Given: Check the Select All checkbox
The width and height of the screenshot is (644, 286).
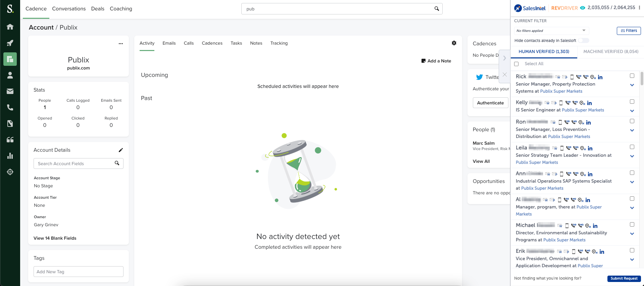Looking at the screenshot, I should (x=516, y=64).
